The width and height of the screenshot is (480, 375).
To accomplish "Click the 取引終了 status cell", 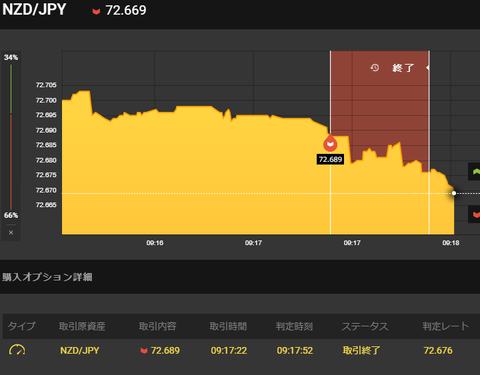I will tap(361, 351).
